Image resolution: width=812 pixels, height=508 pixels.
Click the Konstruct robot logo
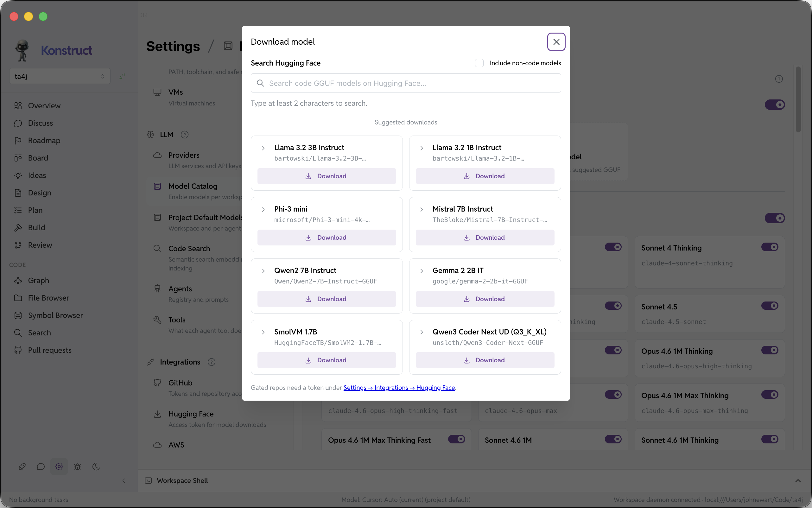[22, 50]
